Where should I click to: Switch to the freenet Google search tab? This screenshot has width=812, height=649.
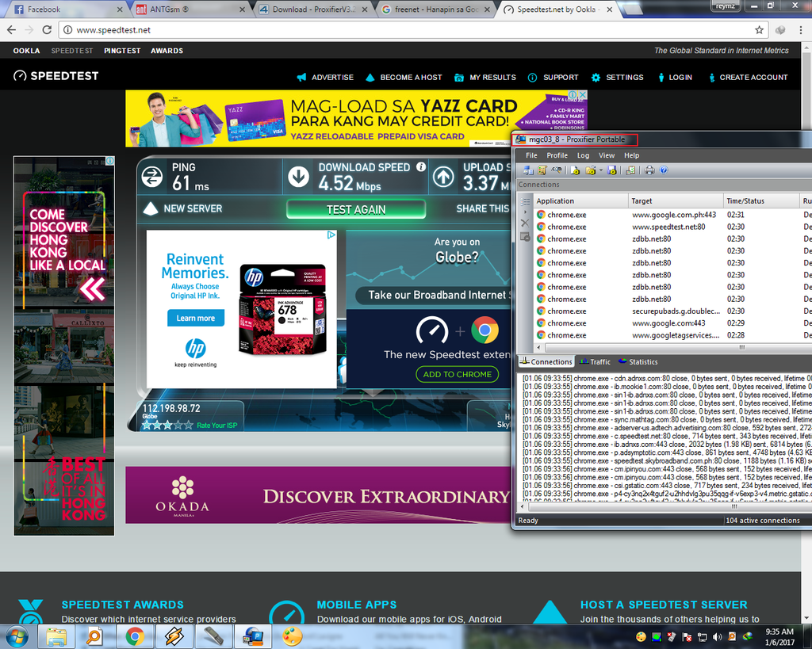(434, 10)
